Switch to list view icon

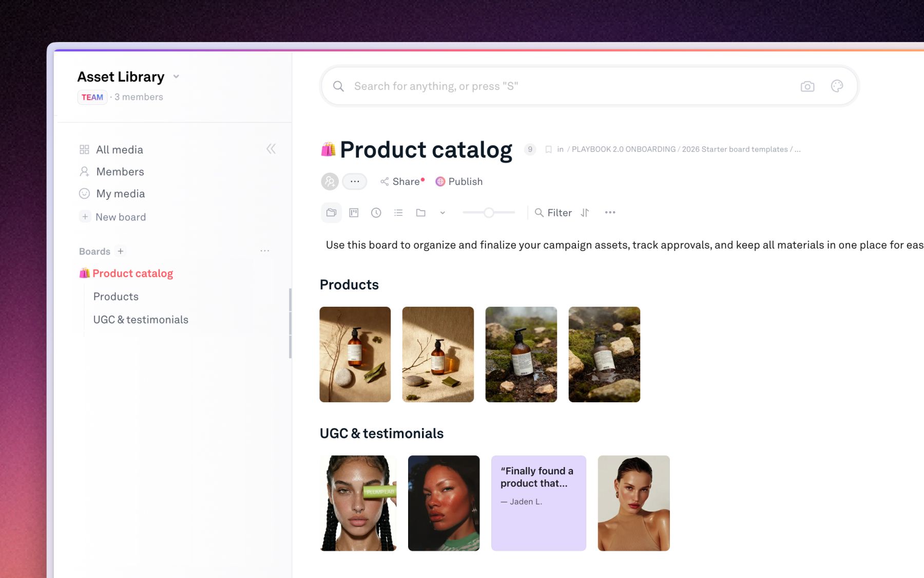(x=398, y=213)
